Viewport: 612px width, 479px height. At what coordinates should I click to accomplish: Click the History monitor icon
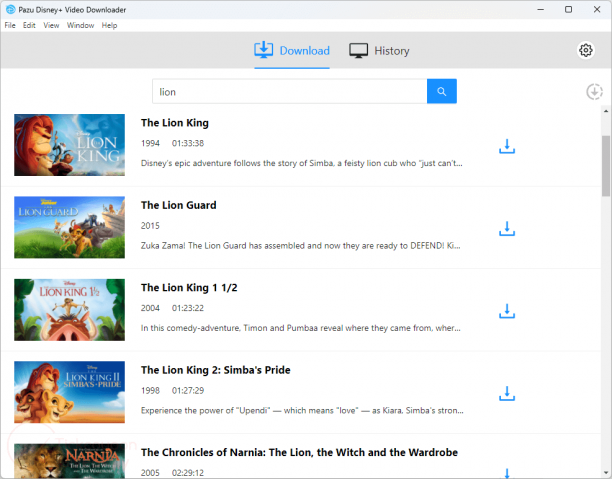pos(358,51)
